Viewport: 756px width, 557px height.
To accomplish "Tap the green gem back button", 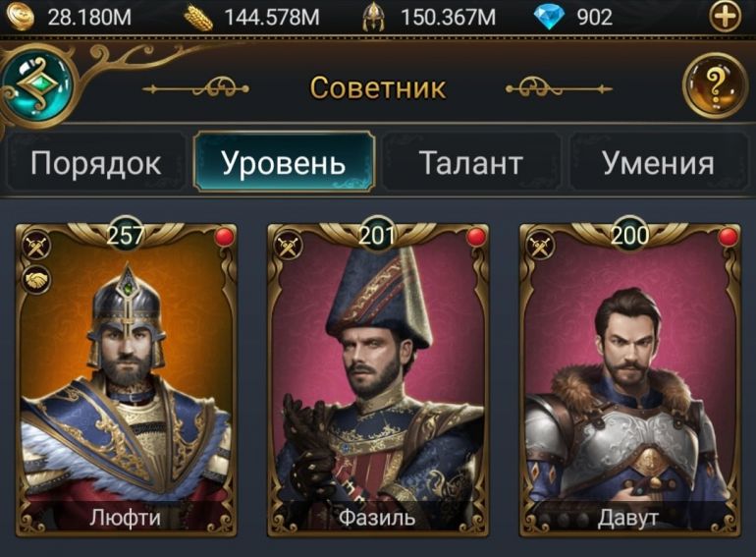I will (x=38, y=85).
